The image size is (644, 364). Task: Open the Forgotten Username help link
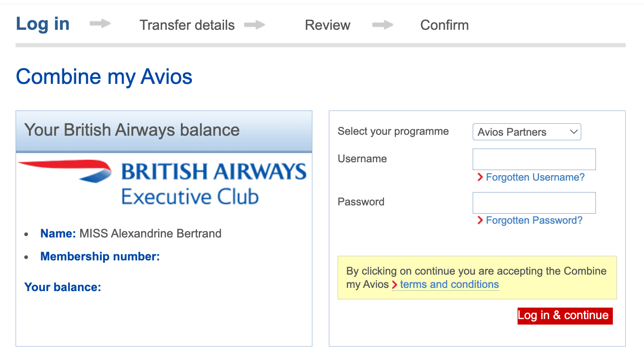[x=535, y=177]
